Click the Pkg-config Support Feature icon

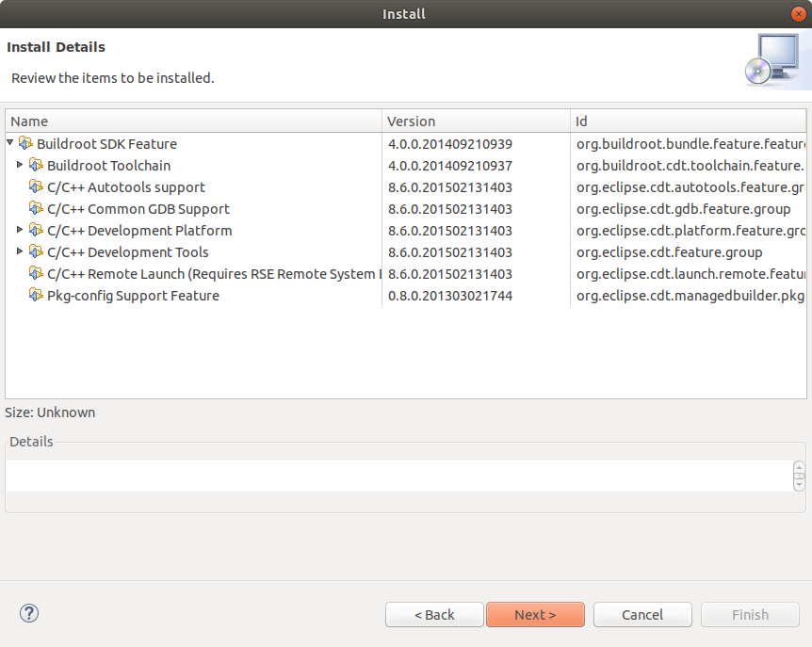[x=36, y=296]
